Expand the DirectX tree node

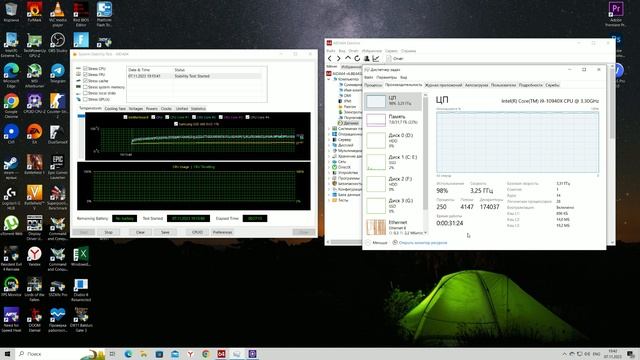[329, 167]
